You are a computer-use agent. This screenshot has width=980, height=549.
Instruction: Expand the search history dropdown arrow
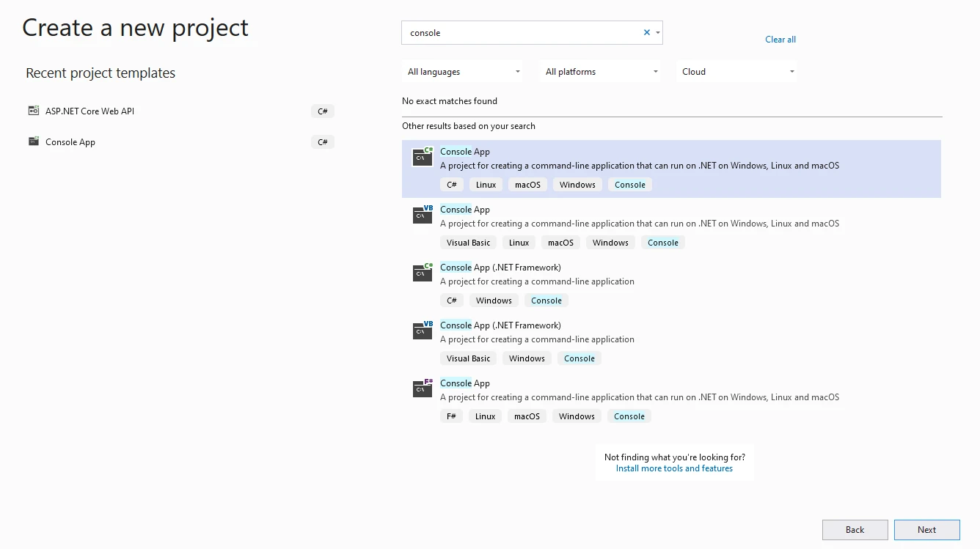(658, 33)
